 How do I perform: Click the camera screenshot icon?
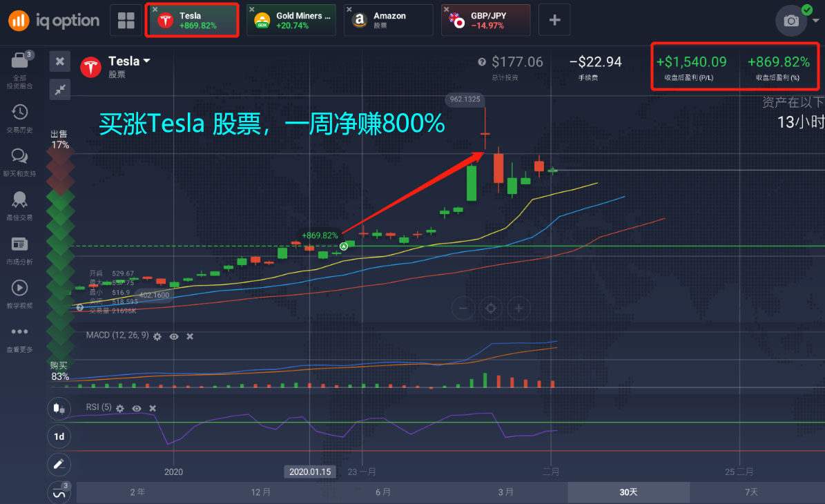pyautogui.click(x=790, y=21)
